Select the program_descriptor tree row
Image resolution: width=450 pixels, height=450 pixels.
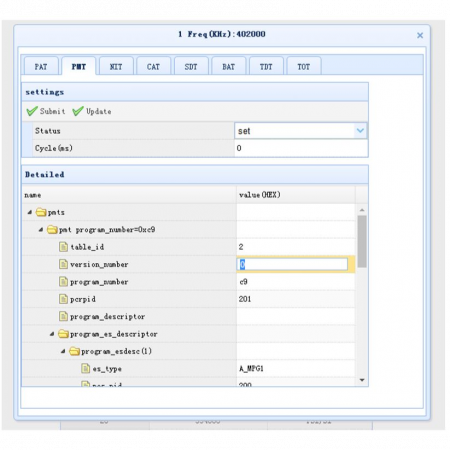point(189,316)
